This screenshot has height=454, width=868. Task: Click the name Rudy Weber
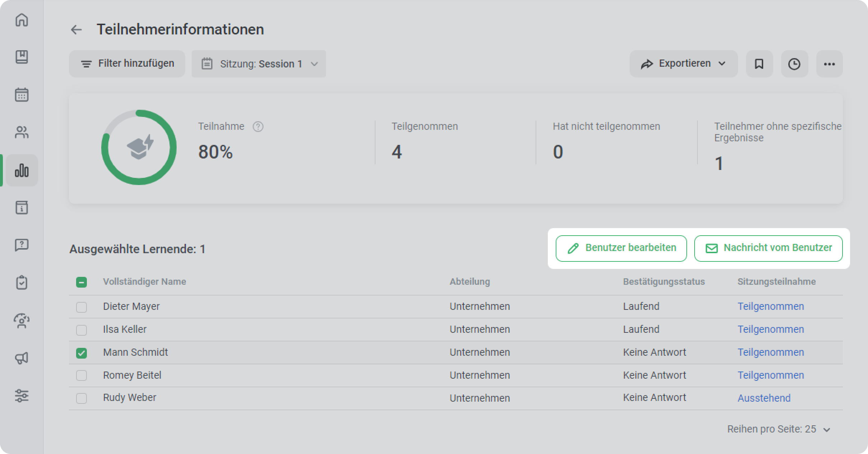coord(129,397)
